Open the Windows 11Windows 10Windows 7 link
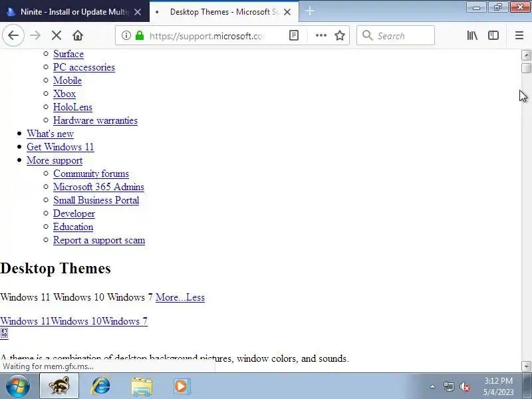The image size is (532, 399). pos(74,321)
